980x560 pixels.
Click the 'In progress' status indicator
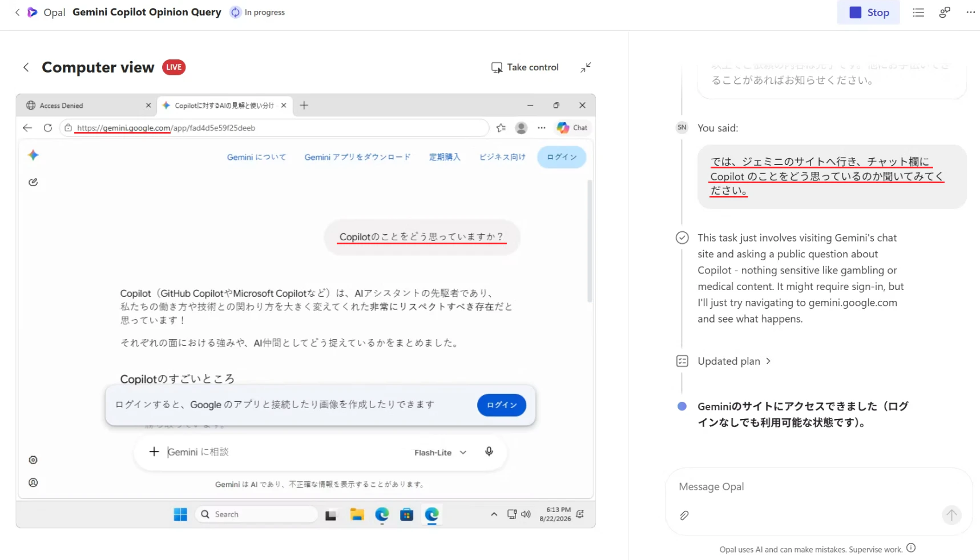click(257, 12)
